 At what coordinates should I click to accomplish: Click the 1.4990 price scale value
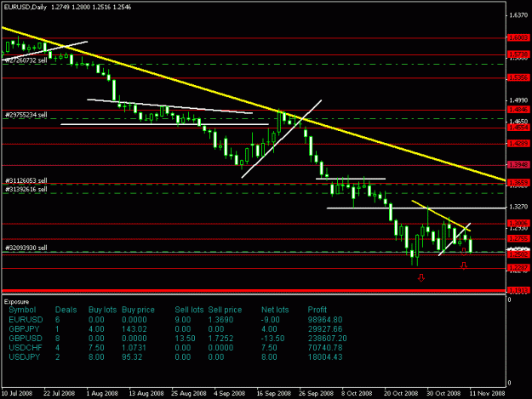coord(518,100)
